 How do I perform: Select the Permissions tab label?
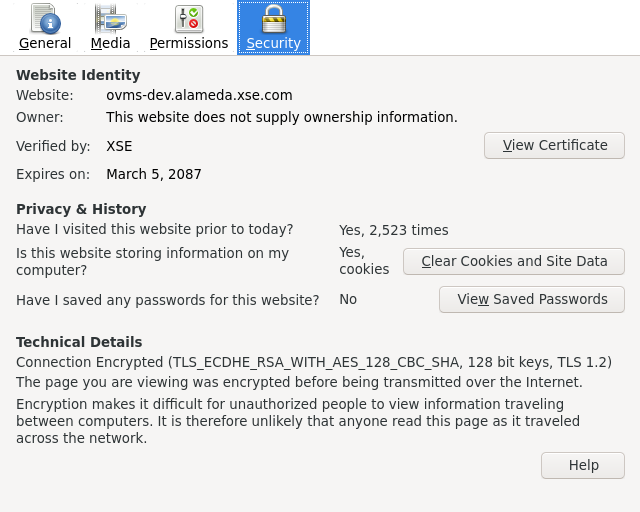[189, 43]
